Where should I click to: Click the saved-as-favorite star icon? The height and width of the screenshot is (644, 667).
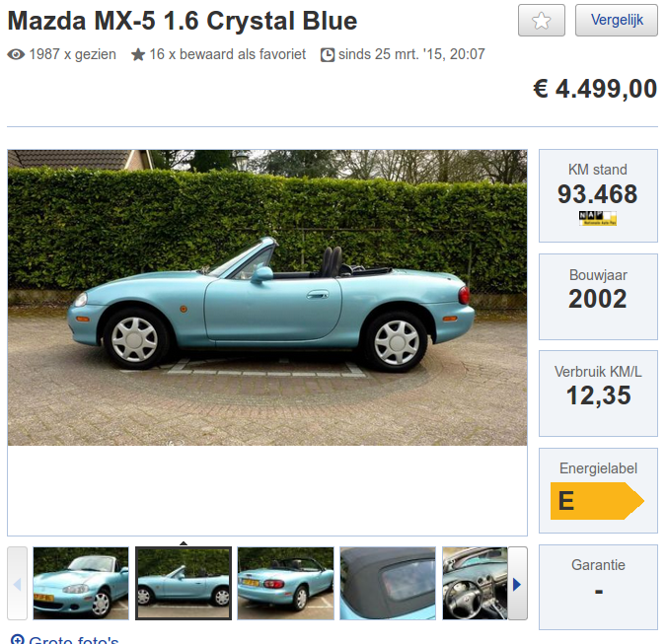[138, 54]
